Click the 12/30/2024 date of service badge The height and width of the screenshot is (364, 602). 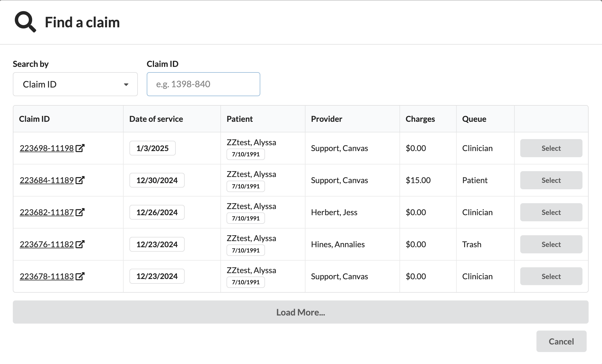pyautogui.click(x=157, y=180)
